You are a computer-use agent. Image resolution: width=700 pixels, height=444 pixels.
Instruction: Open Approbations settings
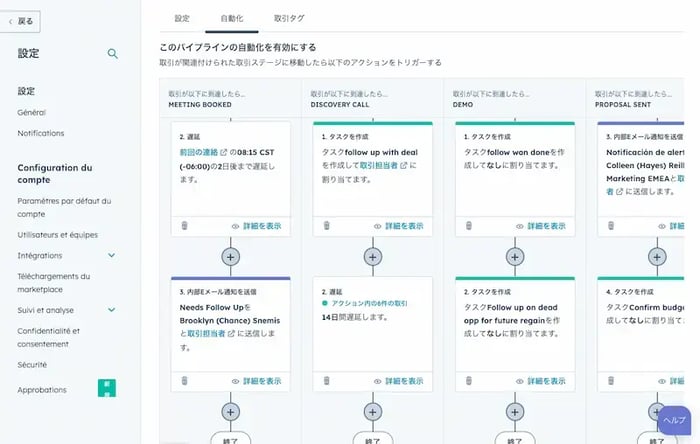click(x=42, y=390)
